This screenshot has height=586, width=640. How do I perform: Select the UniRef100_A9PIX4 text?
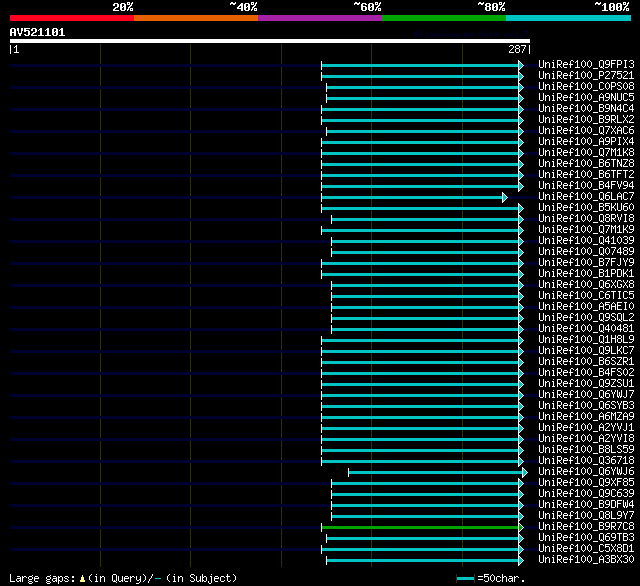coord(586,142)
